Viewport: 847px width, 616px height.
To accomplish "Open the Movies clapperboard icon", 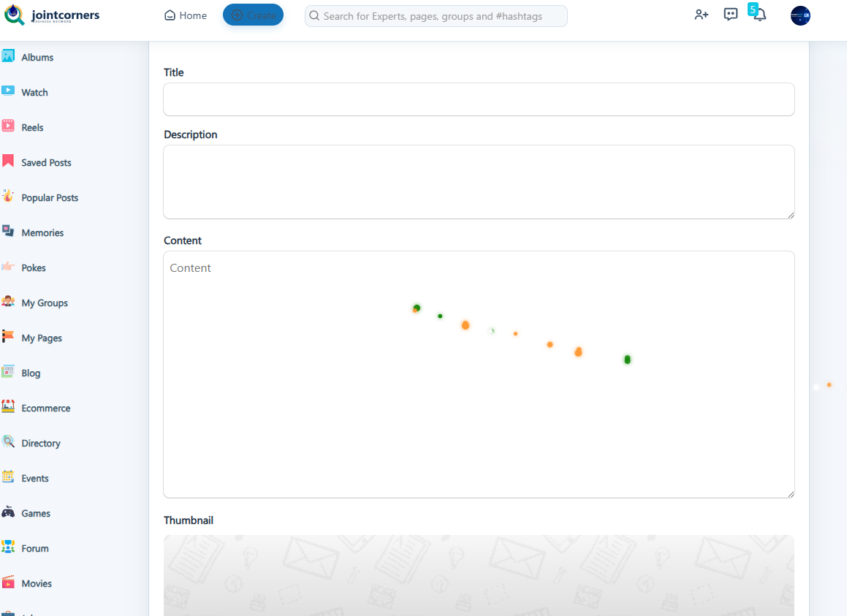I will tap(8, 582).
